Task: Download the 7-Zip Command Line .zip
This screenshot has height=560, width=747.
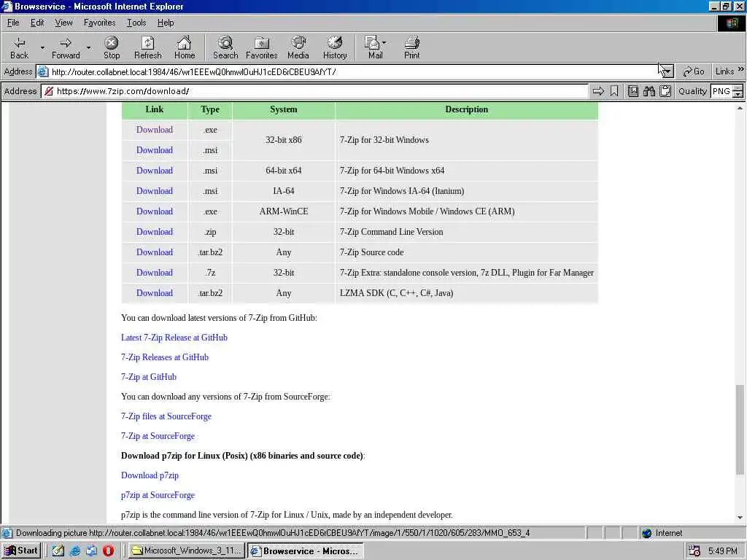Action: click(155, 232)
